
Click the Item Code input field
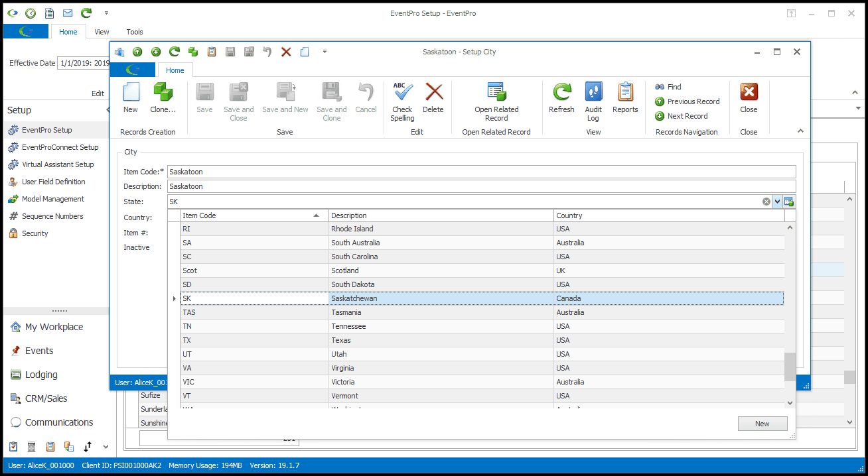point(481,172)
